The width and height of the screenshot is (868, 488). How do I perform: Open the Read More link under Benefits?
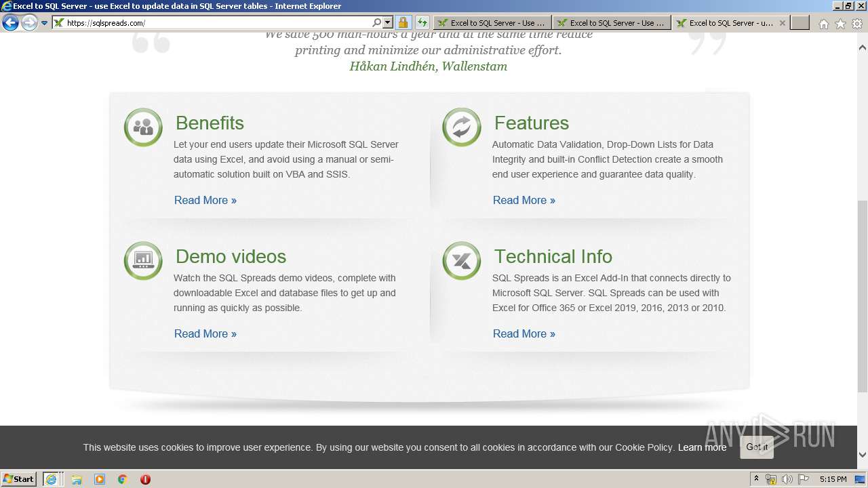coord(205,200)
